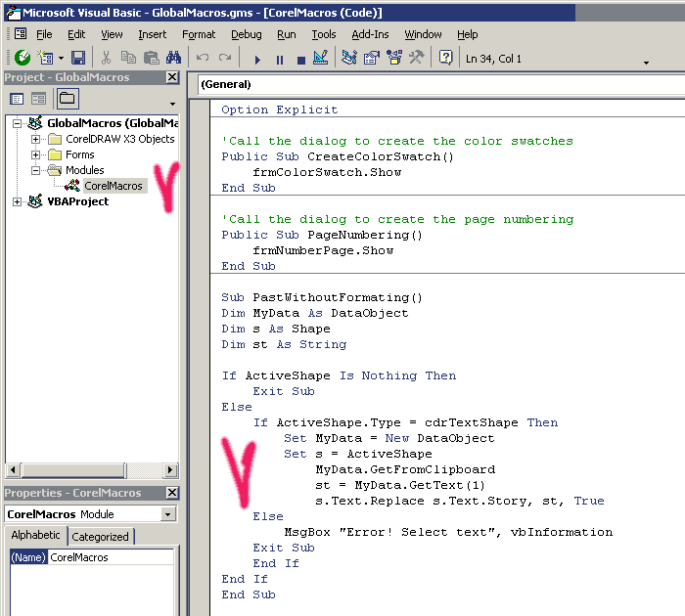Click Project panel scroll right arrow
Viewport: 685px width, 616px height.
click(171, 470)
